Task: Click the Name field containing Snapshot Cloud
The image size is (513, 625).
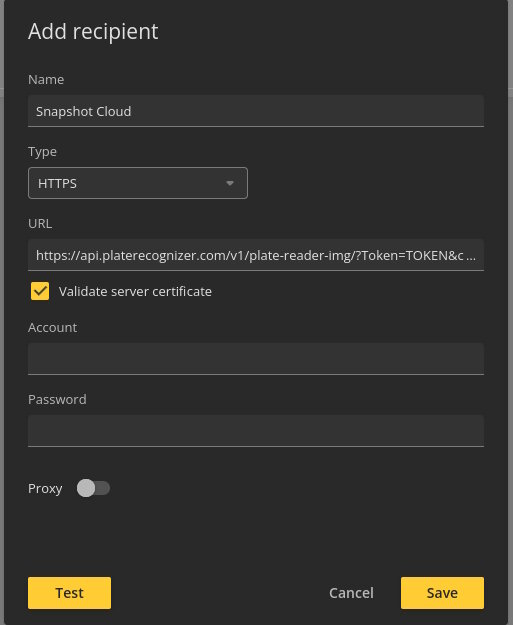Action: tap(256, 111)
